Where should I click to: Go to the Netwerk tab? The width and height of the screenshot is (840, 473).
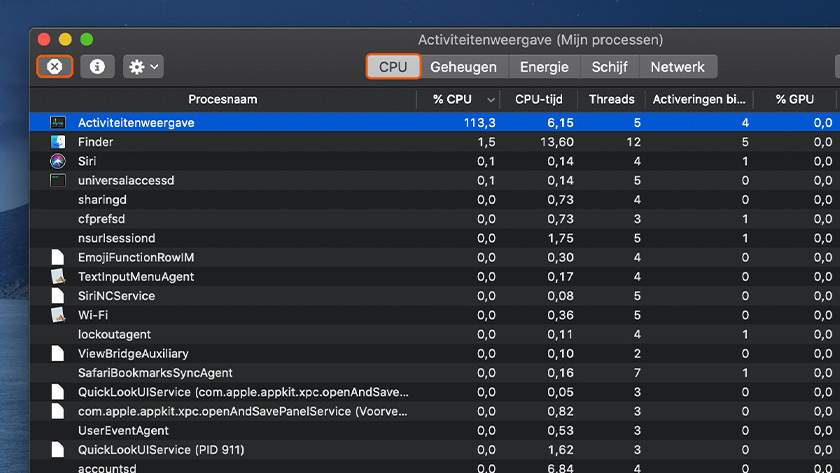pos(678,67)
